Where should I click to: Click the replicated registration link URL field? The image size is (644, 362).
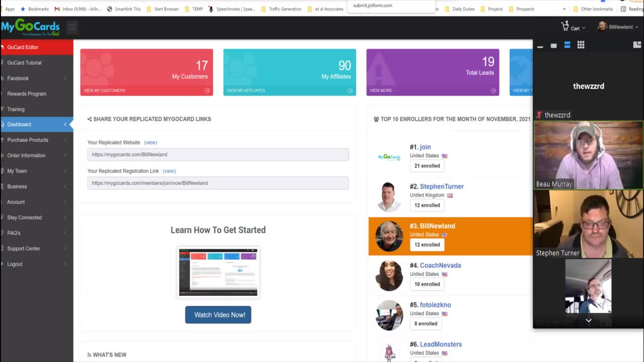pos(218,183)
